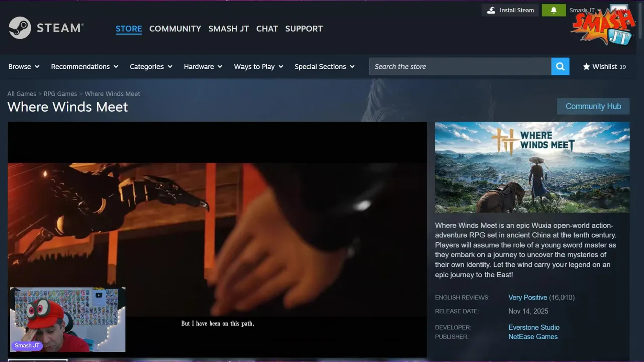Open the Community Hub button

pos(593,106)
